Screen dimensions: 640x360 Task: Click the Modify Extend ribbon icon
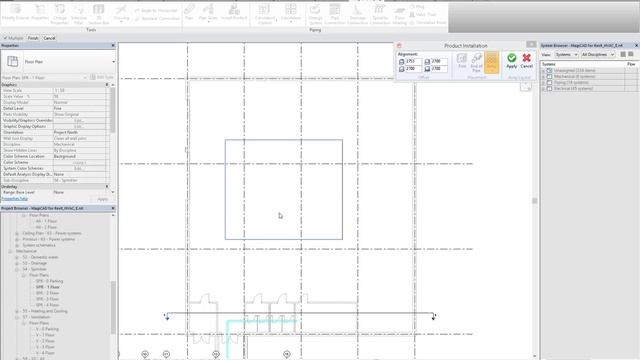(16, 13)
